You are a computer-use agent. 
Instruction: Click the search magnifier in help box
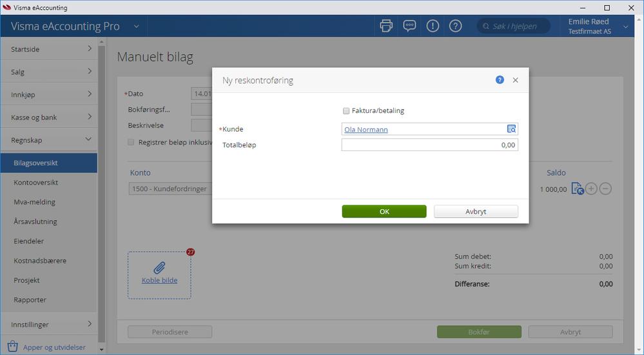pos(486,26)
